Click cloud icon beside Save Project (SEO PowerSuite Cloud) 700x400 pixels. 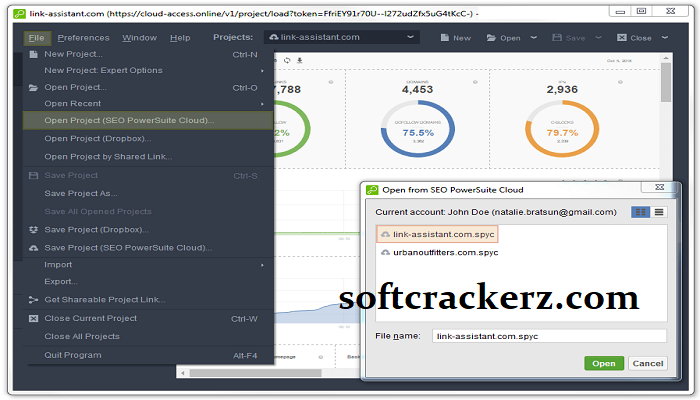(x=33, y=248)
